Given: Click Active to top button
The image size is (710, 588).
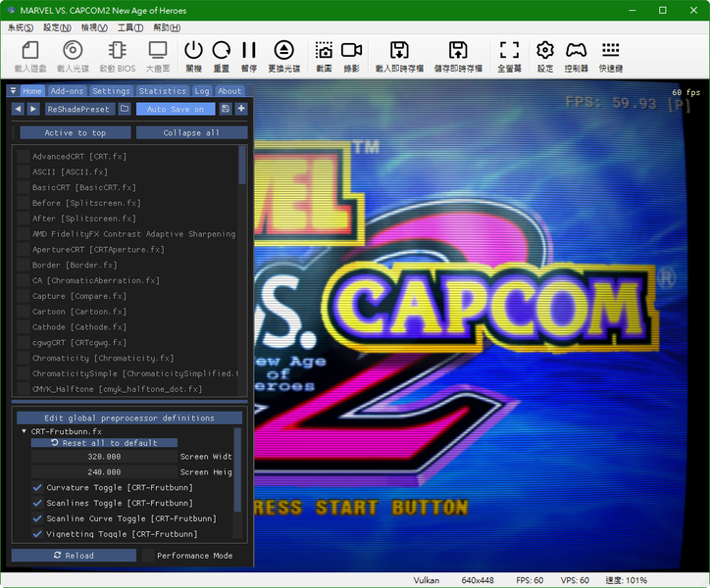Looking at the screenshot, I should [76, 132].
